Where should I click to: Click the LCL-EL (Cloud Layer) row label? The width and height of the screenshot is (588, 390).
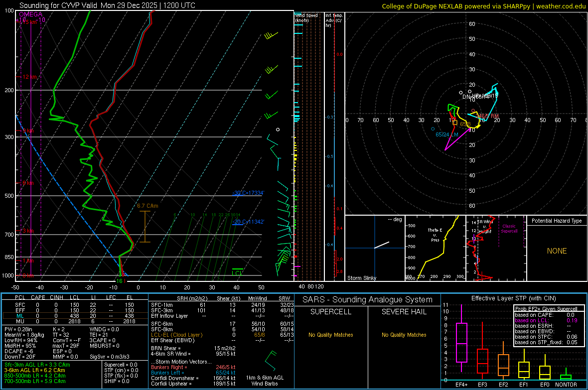tap(176, 335)
